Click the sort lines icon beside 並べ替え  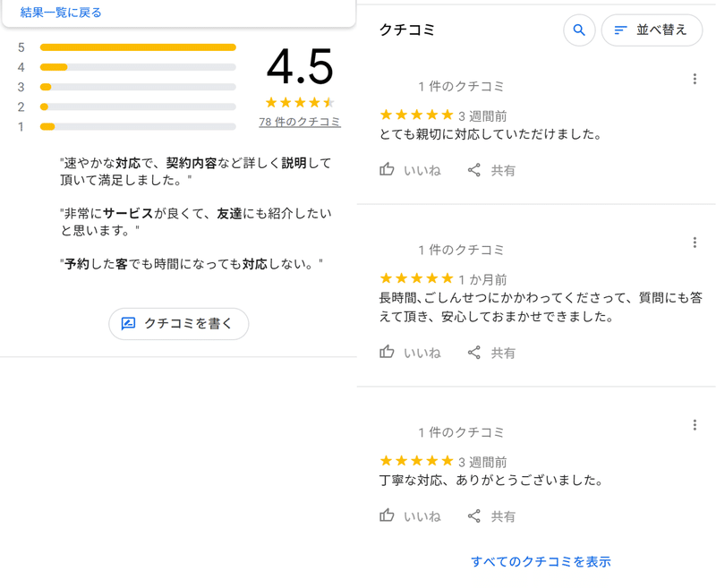(620, 30)
